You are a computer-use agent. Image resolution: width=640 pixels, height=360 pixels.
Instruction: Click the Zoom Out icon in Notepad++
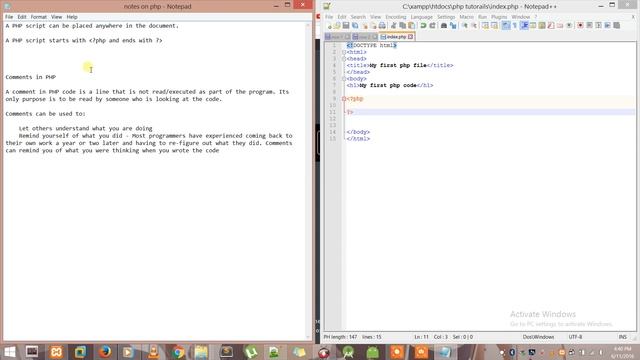(474, 26)
